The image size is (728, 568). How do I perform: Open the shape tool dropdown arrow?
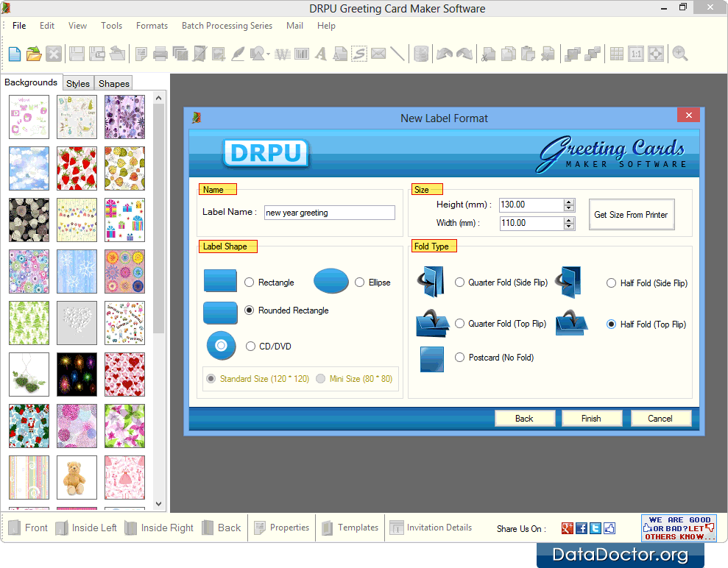click(269, 54)
